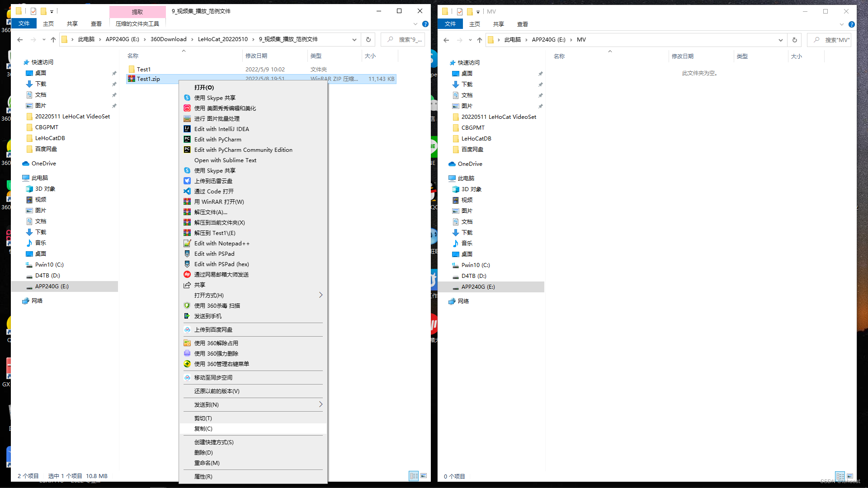The width and height of the screenshot is (868, 488).
Task: Open address bar history dropdown in MV window
Action: [780, 40]
